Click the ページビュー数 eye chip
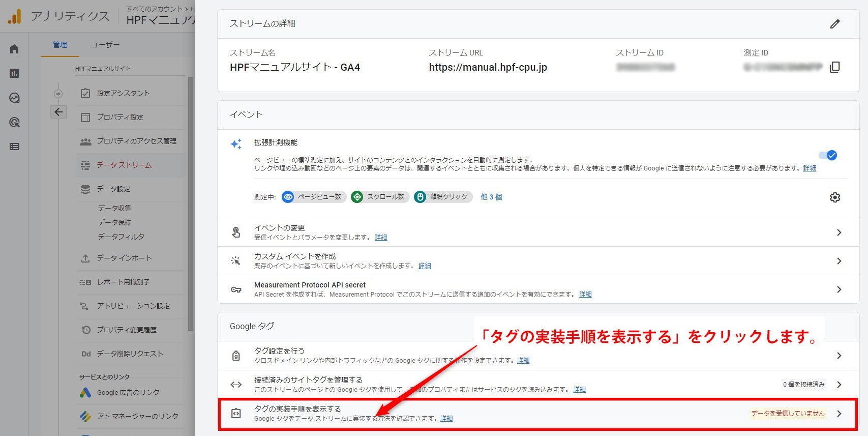Image resolution: width=868 pixels, height=436 pixels. [314, 197]
